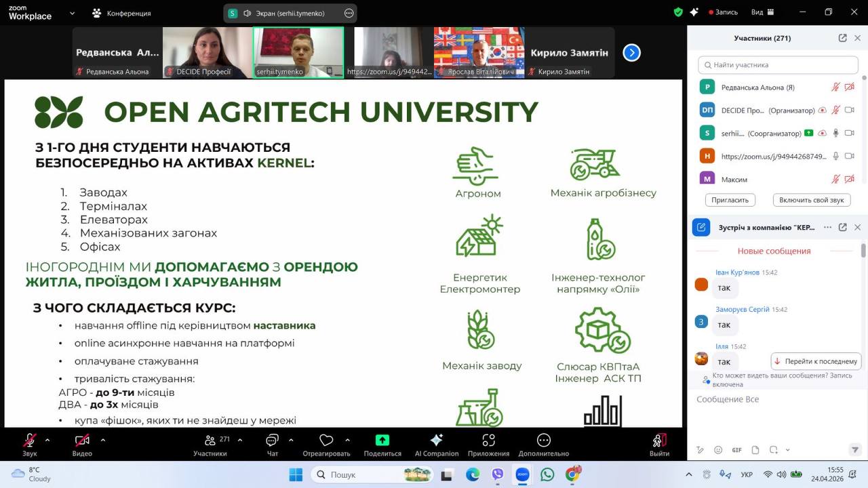Attach a file using the chat file icon
Screen dimensions: 868x488
coord(755,450)
